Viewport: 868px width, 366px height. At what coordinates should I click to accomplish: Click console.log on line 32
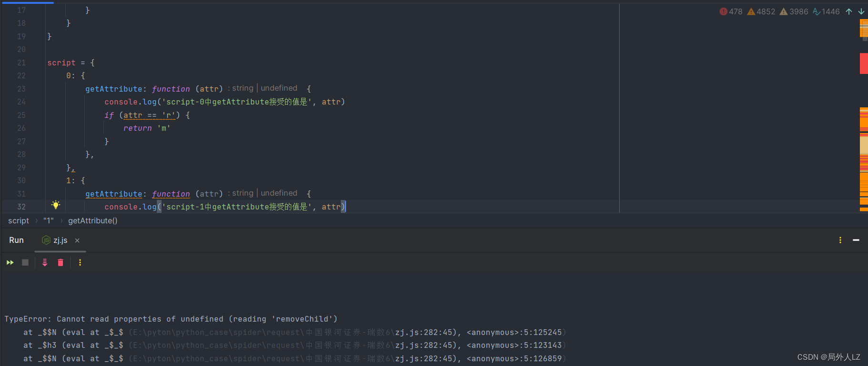click(x=131, y=207)
